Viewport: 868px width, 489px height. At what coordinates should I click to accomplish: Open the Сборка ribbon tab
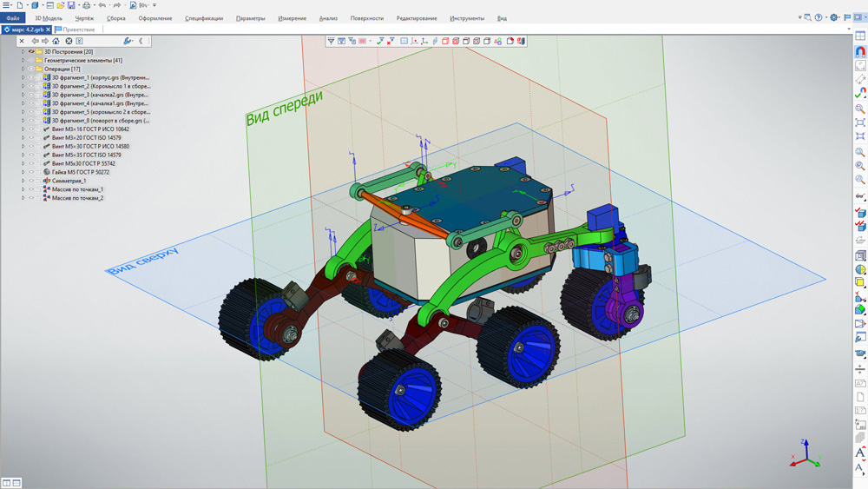[115, 18]
